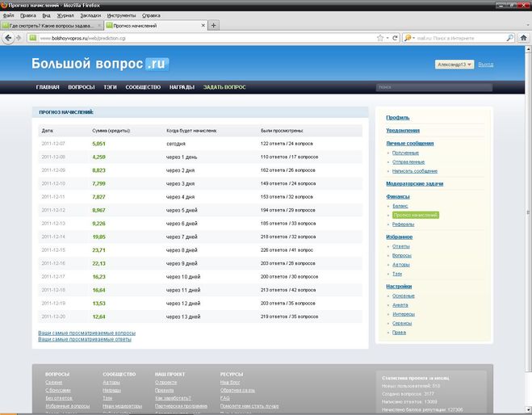Open the Баланс link

[400, 206]
